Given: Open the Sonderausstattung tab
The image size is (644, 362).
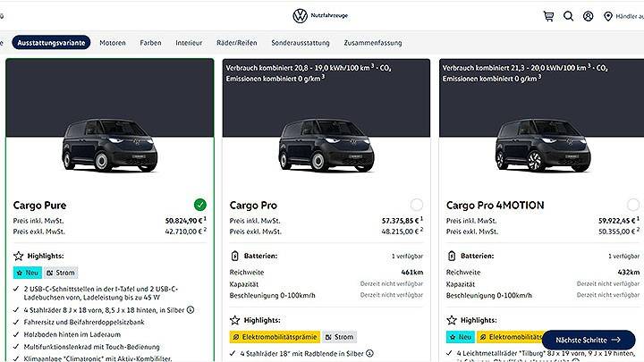Looking at the screenshot, I should tap(301, 42).
